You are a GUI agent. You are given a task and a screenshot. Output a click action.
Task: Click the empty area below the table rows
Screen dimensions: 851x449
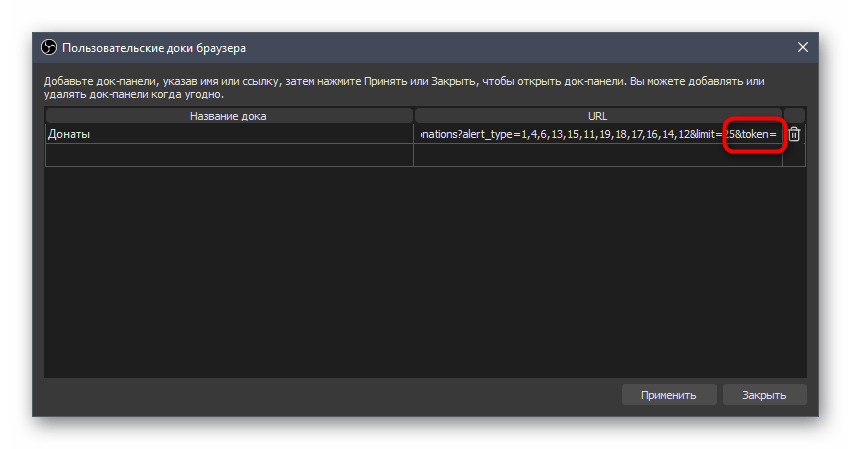point(425,270)
